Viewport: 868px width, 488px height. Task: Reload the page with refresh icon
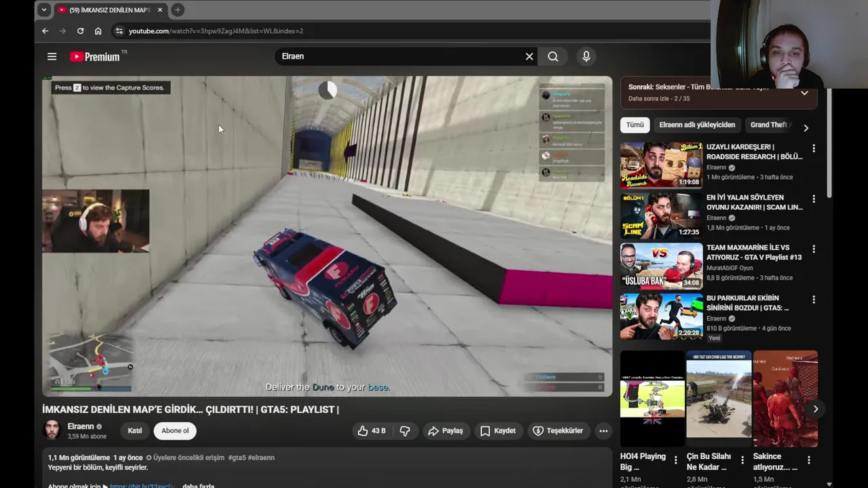(x=81, y=31)
